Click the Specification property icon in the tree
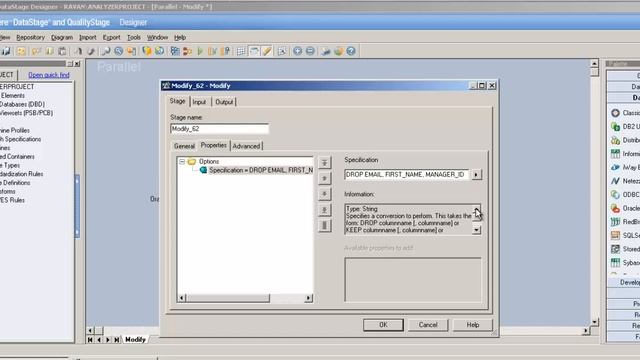 (203, 170)
